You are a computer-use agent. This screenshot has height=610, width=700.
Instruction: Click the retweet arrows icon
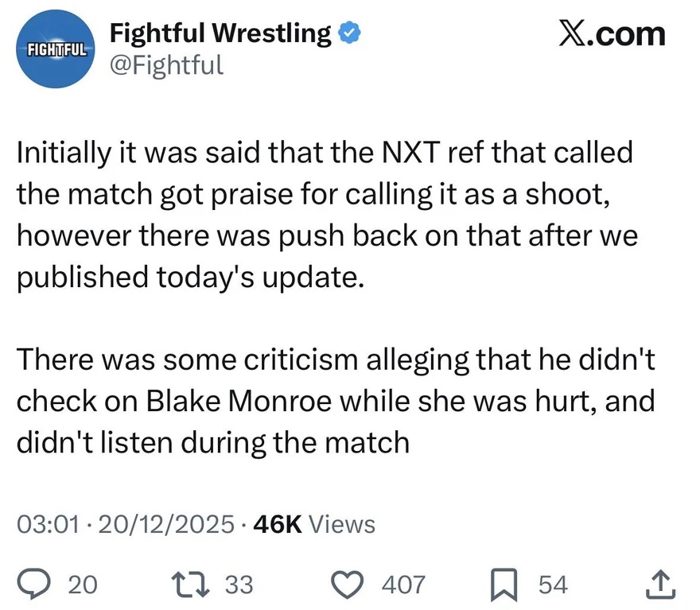click(x=191, y=584)
